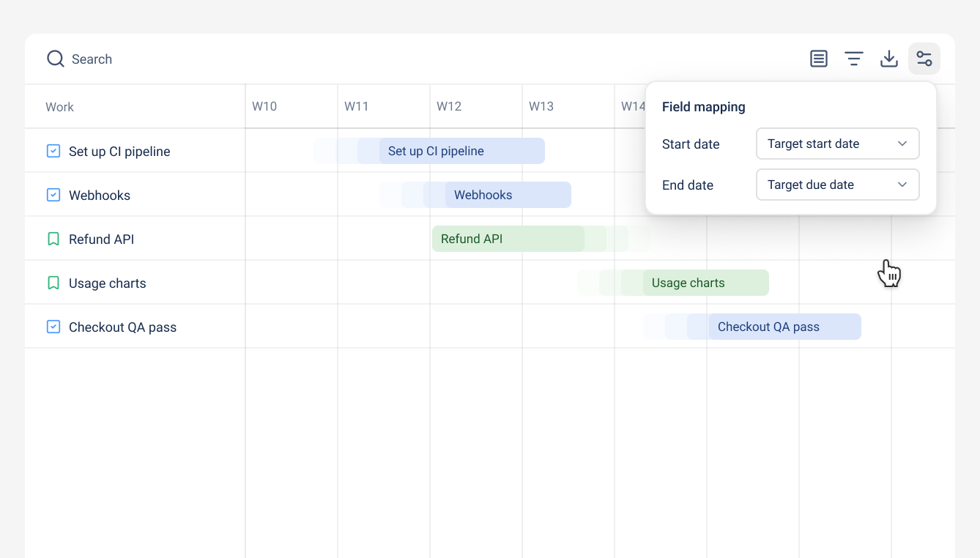The height and width of the screenshot is (558, 980).
Task: Click the task icon beside Set up CI pipeline
Action: pyautogui.click(x=53, y=151)
